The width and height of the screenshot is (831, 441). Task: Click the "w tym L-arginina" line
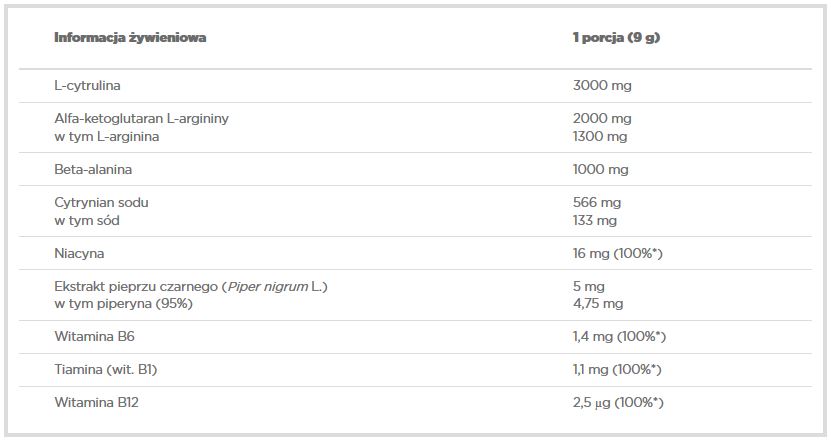(x=106, y=135)
